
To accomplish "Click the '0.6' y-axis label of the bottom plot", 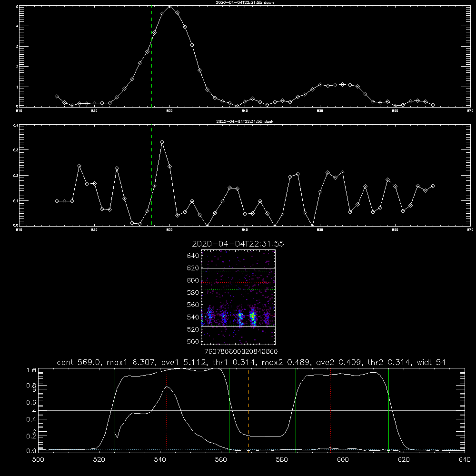I will [x=31, y=402].
